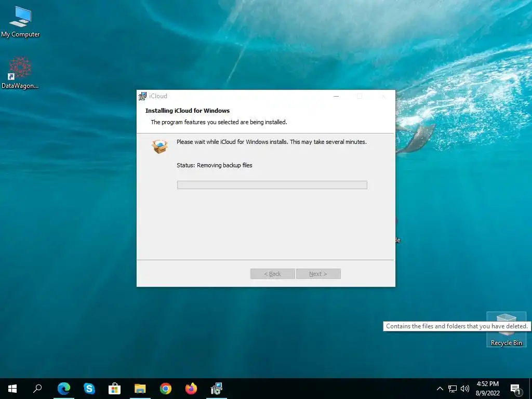Click the iCloud window title text
The image size is (532, 399).
158,96
